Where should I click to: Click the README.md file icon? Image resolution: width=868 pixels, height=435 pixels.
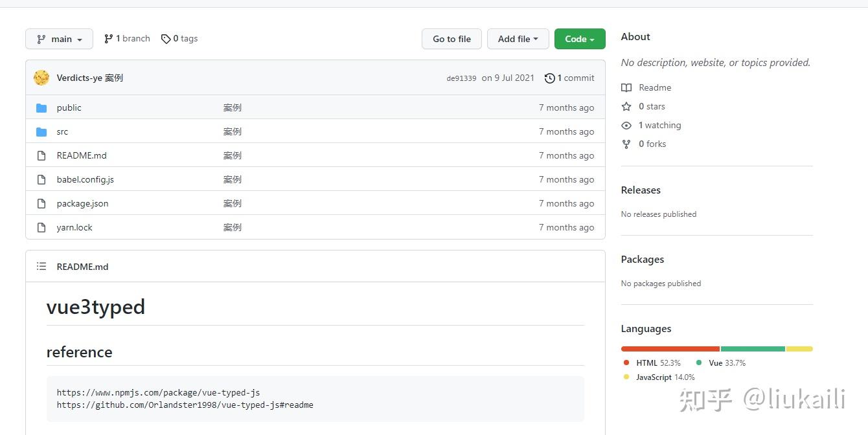pyautogui.click(x=41, y=156)
